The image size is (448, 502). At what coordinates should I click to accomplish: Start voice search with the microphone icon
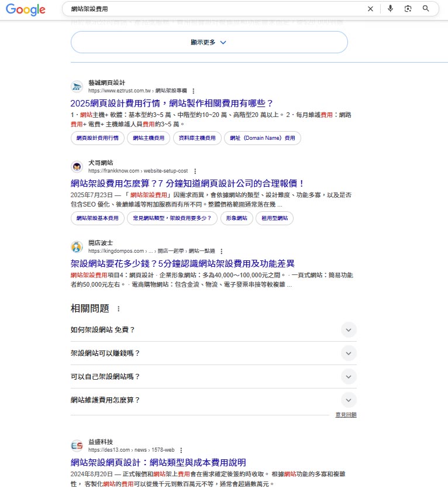pos(390,9)
